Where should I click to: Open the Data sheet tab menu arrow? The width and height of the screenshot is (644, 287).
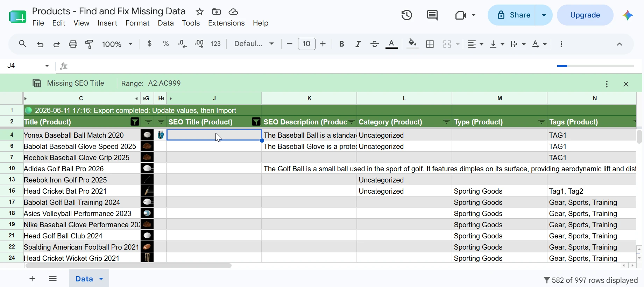pyautogui.click(x=101, y=279)
